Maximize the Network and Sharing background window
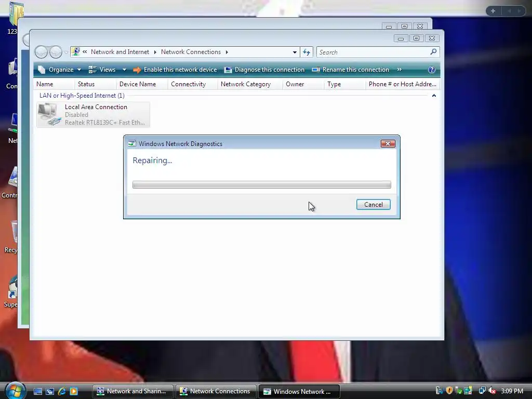Image resolution: width=532 pixels, height=399 pixels. [x=404, y=26]
